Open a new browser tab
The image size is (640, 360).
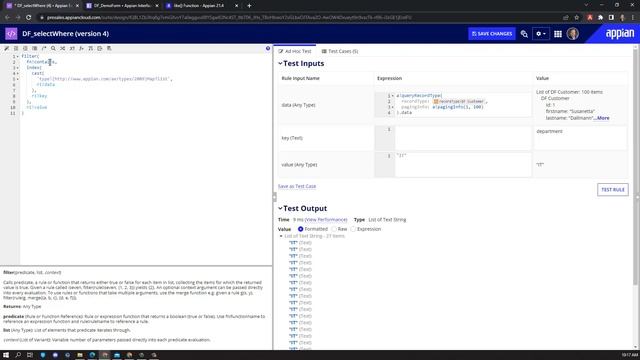(x=249, y=6)
